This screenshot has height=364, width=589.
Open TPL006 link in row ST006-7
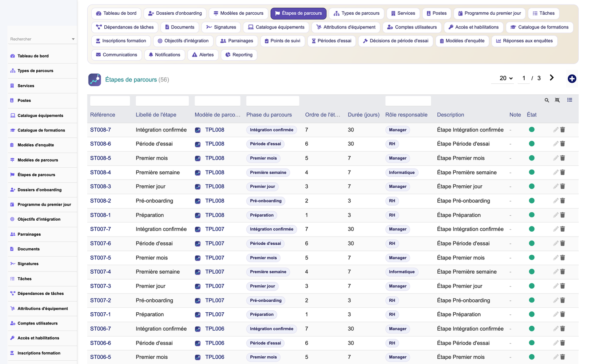coord(214,329)
